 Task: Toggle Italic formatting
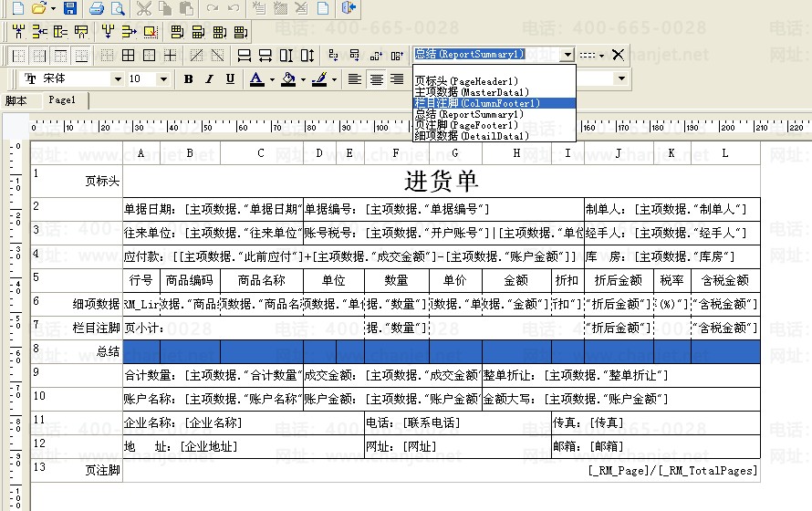[x=210, y=79]
